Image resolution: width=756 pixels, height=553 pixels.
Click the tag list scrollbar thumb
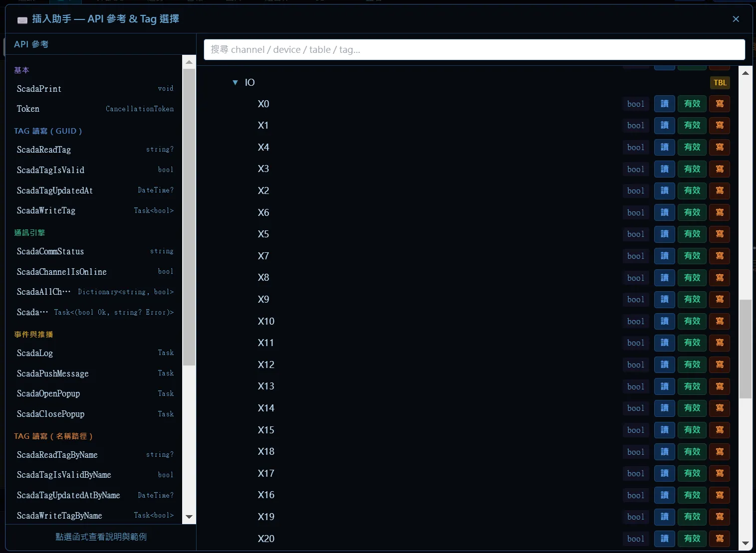745,349
